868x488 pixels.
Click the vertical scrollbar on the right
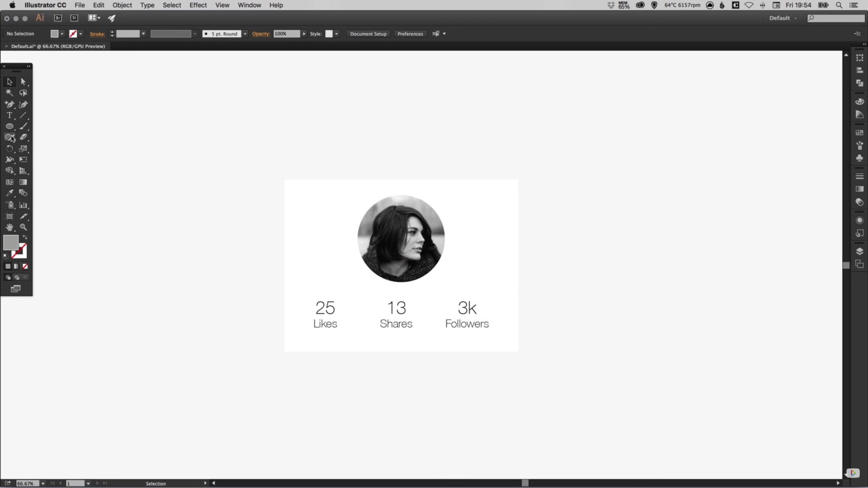click(846, 265)
